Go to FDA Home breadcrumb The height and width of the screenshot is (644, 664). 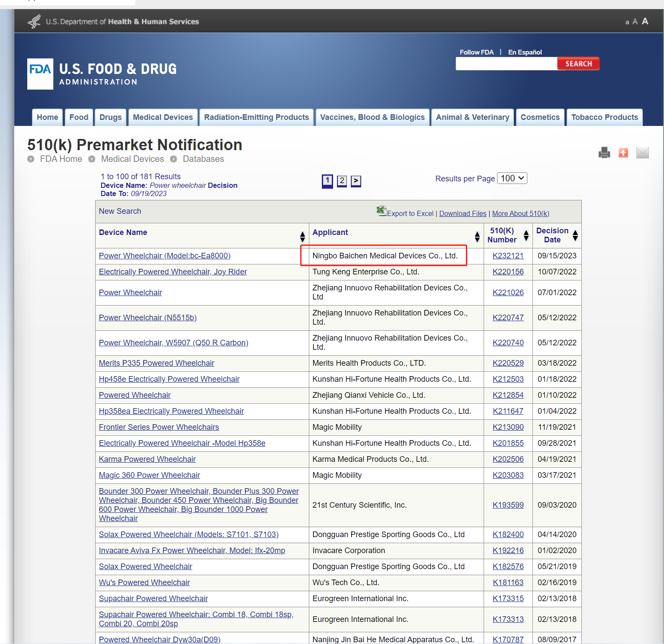click(61, 159)
